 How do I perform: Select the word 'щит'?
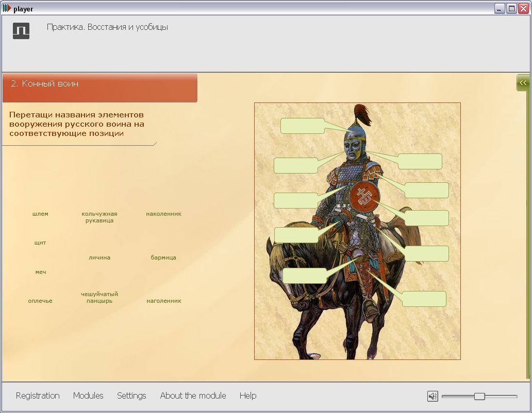(40, 243)
